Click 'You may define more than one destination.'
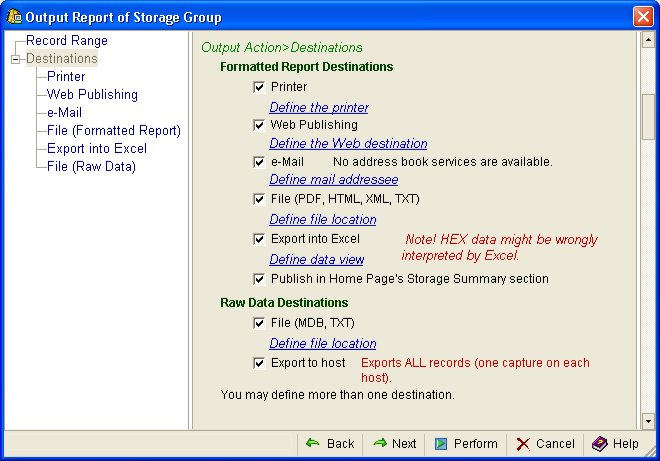This screenshot has height=461, width=660. pyautogui.click(x=338, y=395)
